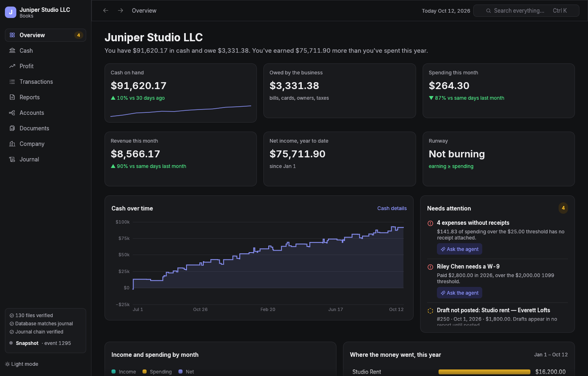Open the Net income year to date card
Screen dimensions: 588x376
[339, 159]
